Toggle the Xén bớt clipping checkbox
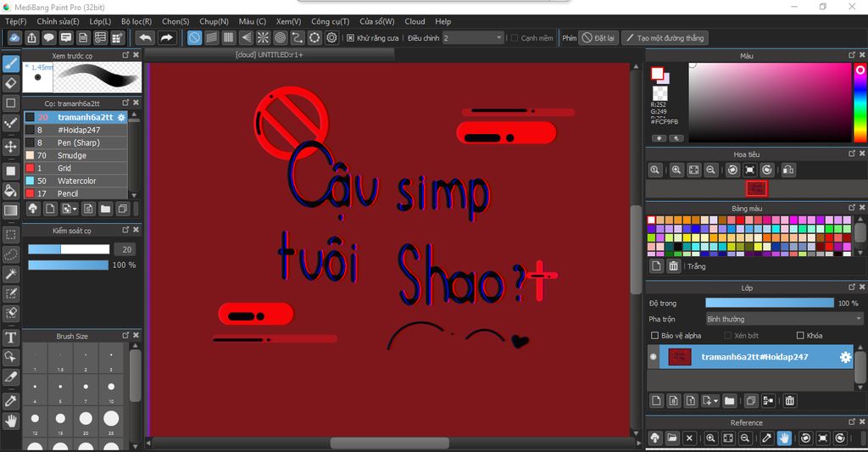Screen dimensions: 868x452 click(728, 336)
